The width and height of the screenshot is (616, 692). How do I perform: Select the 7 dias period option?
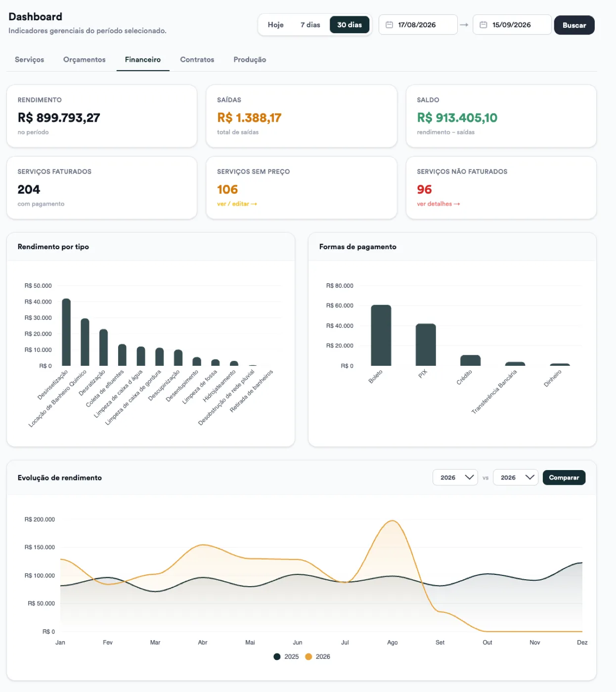[x=310, y=25]
